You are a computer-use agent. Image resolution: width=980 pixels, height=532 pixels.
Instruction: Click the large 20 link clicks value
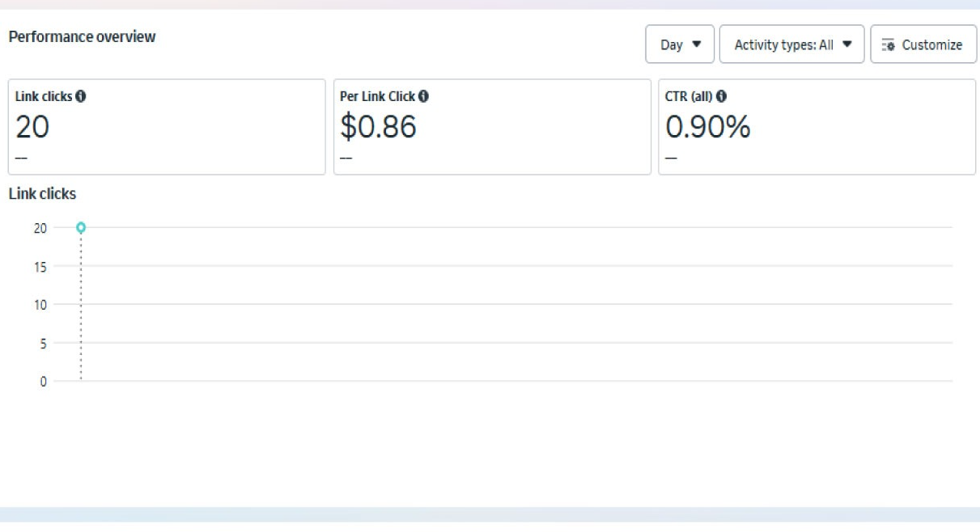tap(32, 127)
